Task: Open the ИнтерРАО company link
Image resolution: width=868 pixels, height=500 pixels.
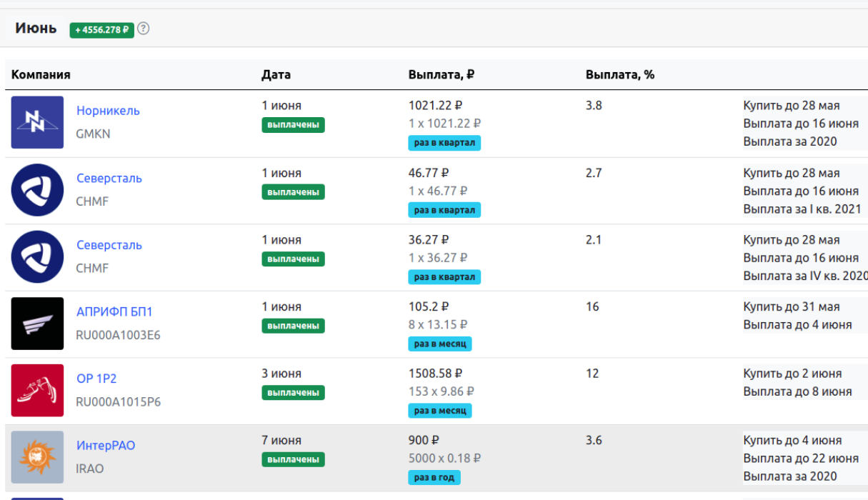Action: [106, 446]
